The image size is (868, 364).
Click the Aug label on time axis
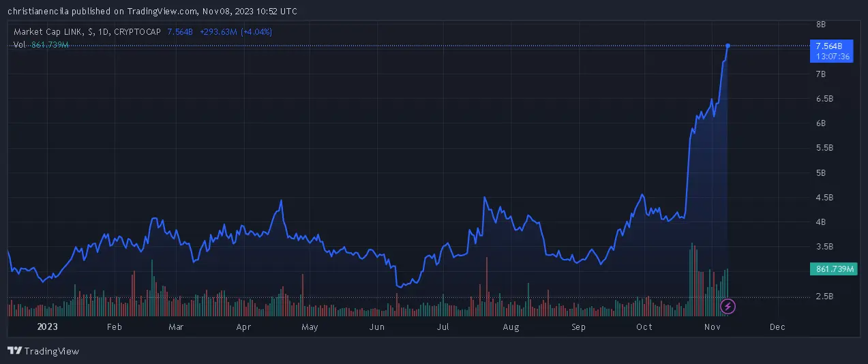(x=511, y=327)
